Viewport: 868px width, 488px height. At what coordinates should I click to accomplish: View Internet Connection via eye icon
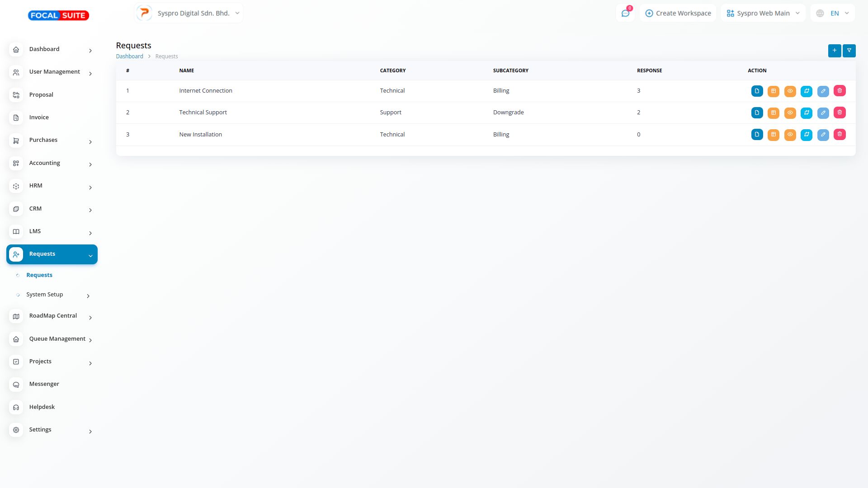pyautogui.click(x=790, y=91)
